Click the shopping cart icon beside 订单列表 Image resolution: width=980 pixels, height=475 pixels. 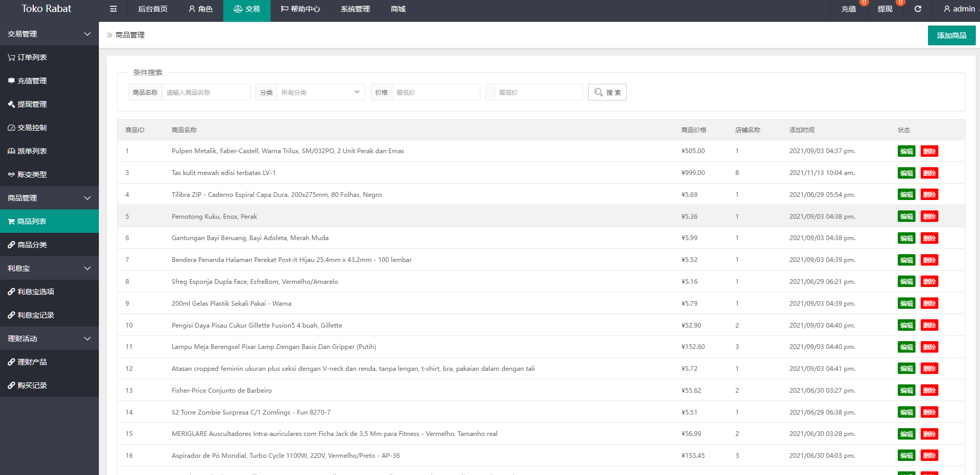click(11, 57)
